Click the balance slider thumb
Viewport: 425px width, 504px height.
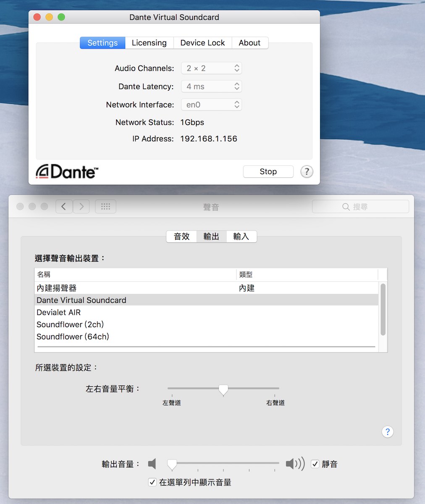click(223, 390)
